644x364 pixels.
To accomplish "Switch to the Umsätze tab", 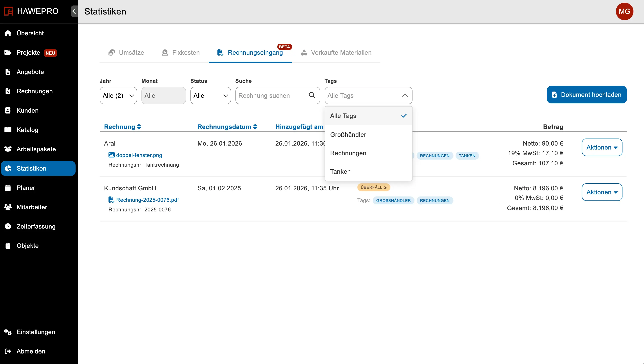I will (x=126, y=52).
